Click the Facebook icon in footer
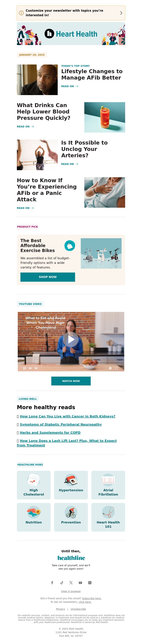 click(52, 582)
